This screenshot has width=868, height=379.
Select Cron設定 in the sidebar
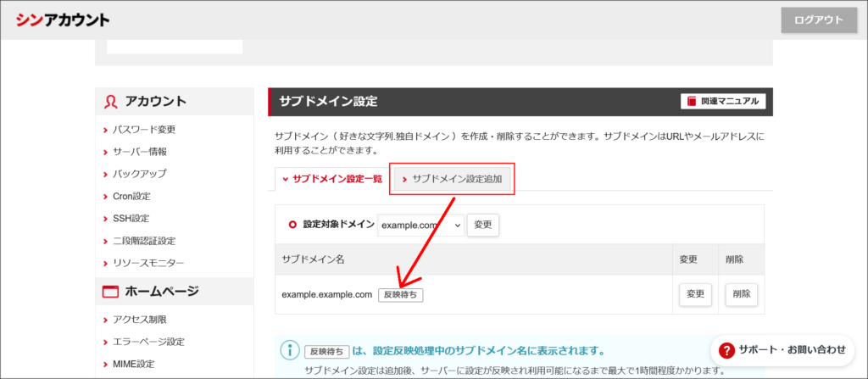pos(132,197)
